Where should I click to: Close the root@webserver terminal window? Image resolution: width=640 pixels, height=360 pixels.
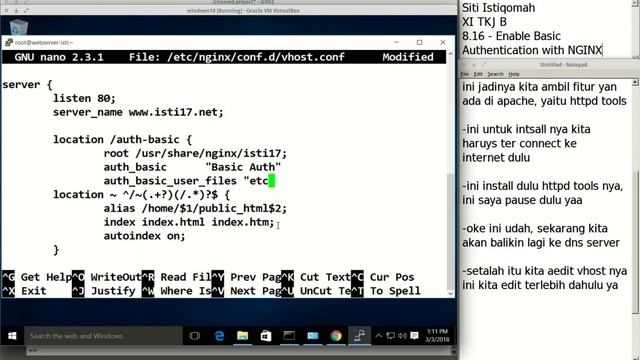tap(442, 42)
